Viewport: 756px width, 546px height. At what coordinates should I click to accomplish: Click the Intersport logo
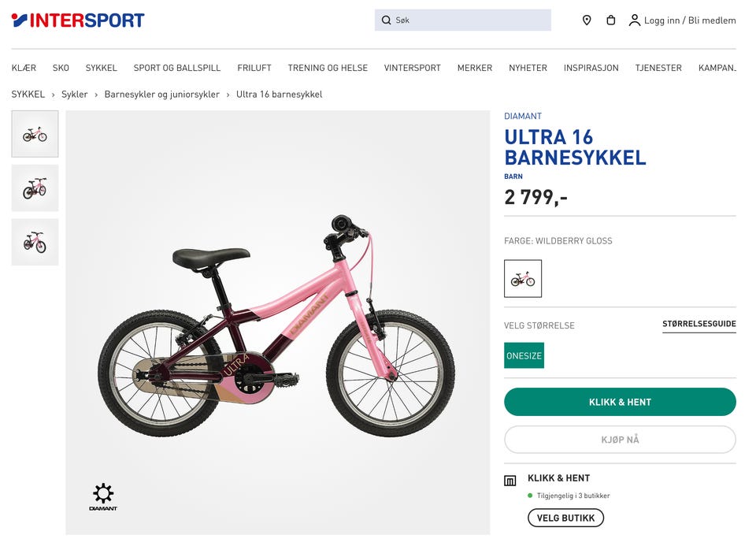pyautogui.click(x=78, y=20)
